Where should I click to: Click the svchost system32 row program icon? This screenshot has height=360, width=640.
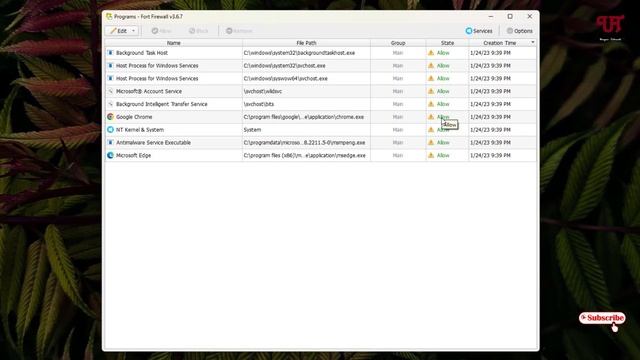110,65
